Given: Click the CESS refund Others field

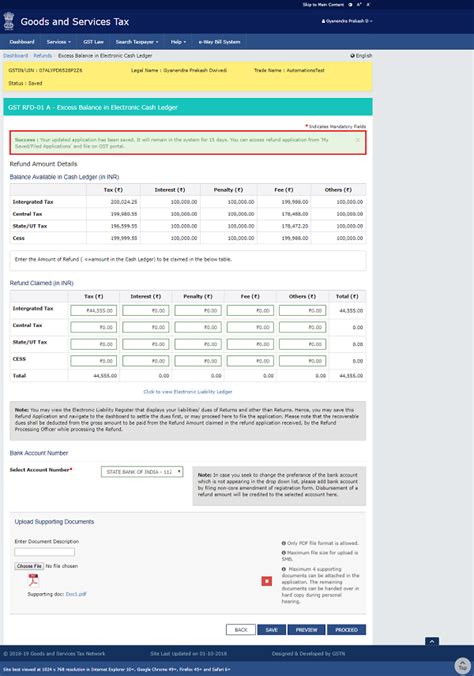Looking at the screenshot, I should tap(302, 361).
